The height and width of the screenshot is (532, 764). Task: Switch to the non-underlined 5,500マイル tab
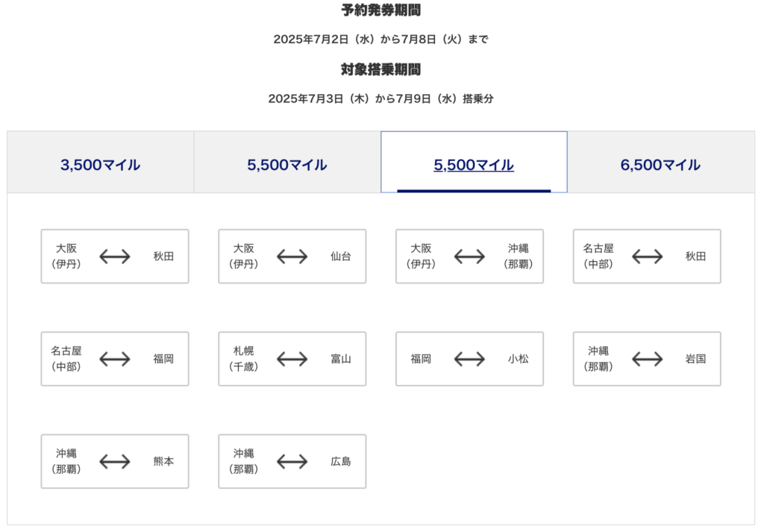[287, 165]
